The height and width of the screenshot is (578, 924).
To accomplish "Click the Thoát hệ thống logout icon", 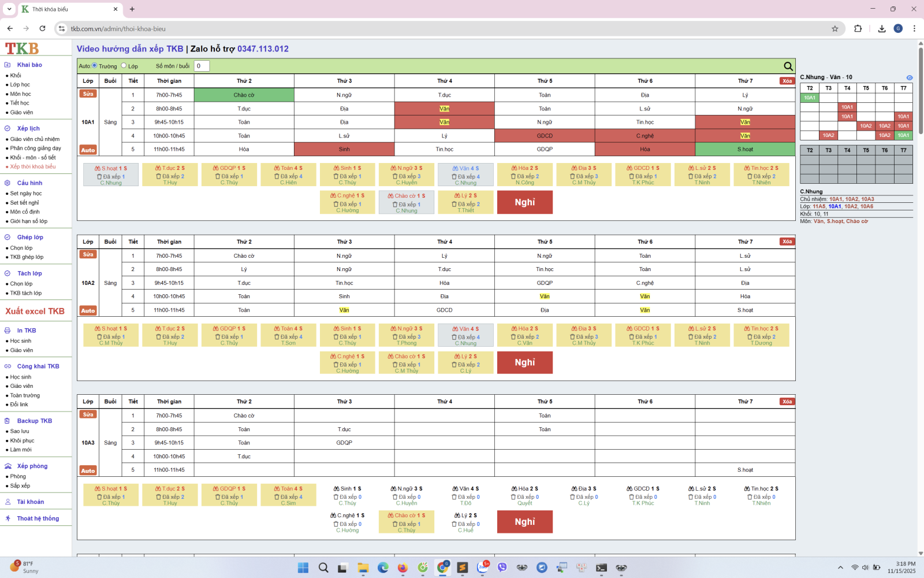I will tap(8, 518).
